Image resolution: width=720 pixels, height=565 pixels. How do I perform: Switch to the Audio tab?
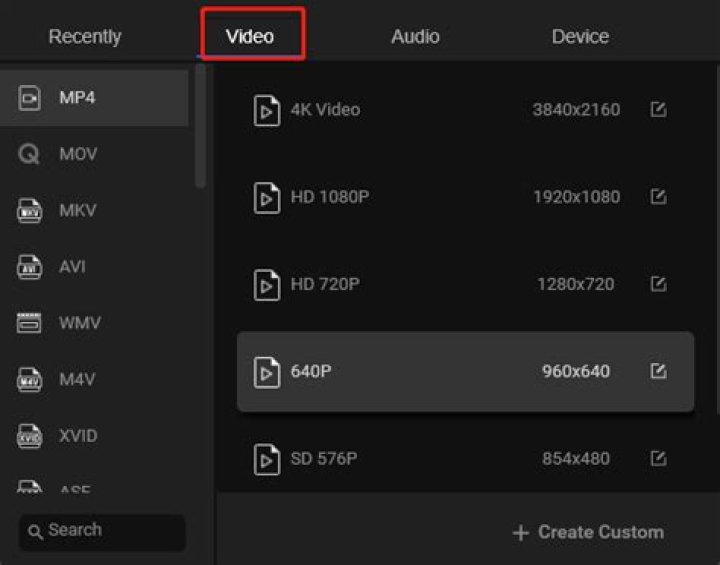[x=415, y=36]
